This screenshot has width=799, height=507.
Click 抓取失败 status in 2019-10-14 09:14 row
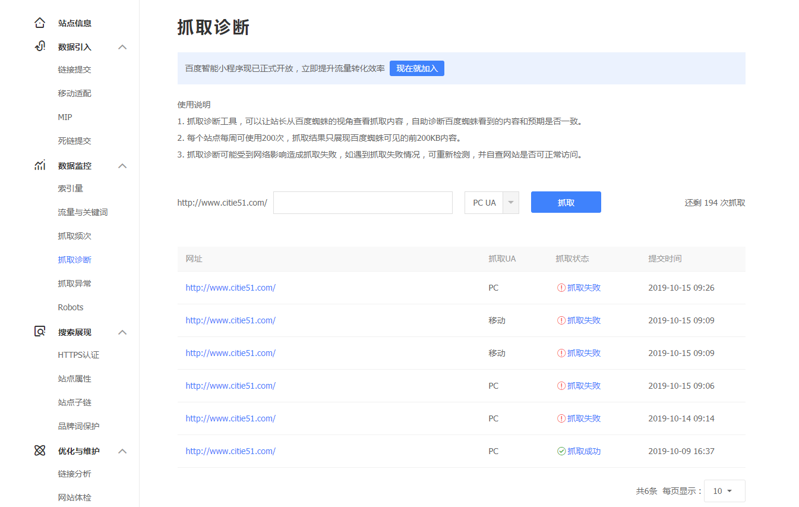tap(584, 418)
